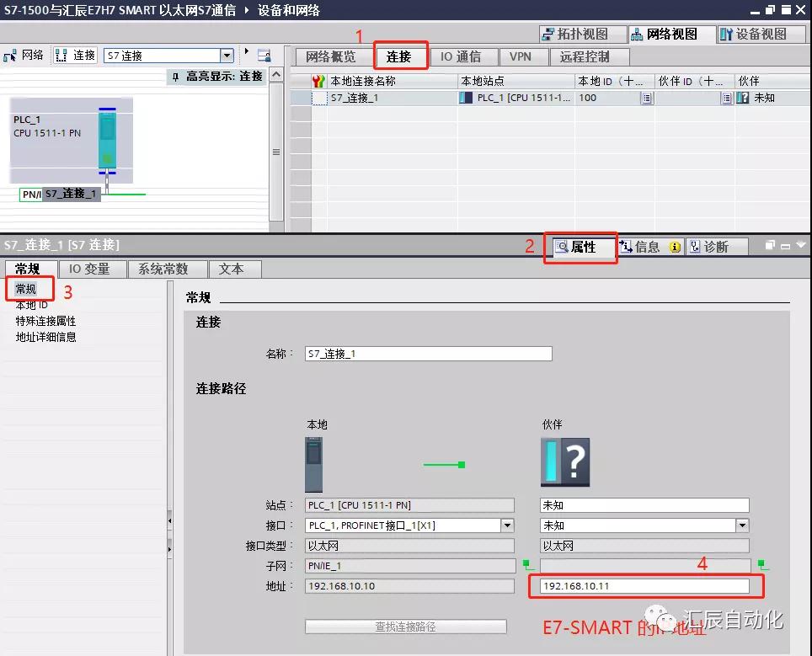812x656 pixels.
Task: Click scroll-up arrow of network view scrollbar
Action: click(276, 75)
